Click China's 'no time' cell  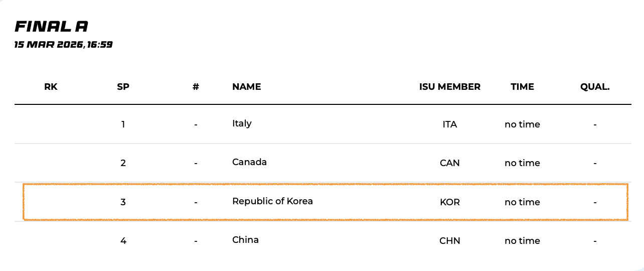[522, 241]
